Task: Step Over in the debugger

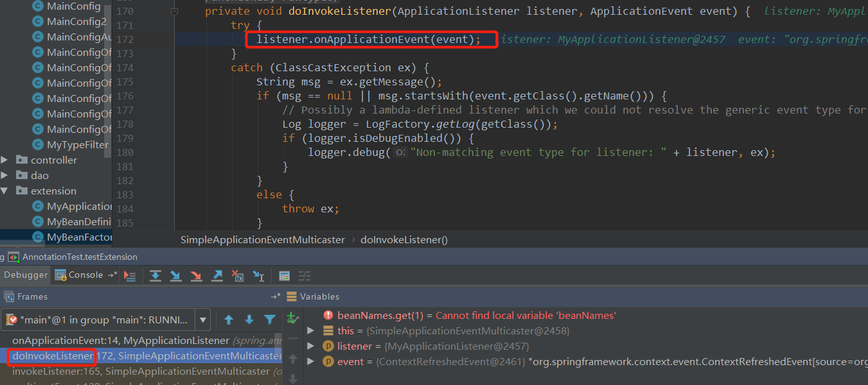Action: [155, 276]
